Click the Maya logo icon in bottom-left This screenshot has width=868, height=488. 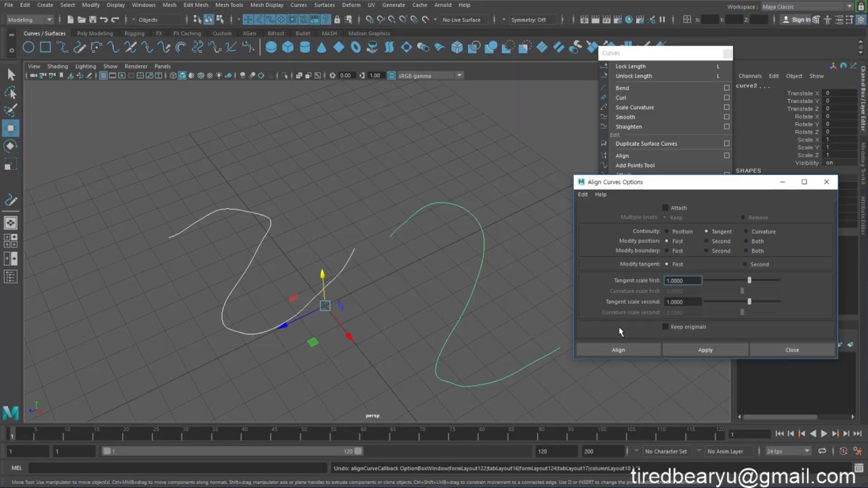[x=10, y=412]
